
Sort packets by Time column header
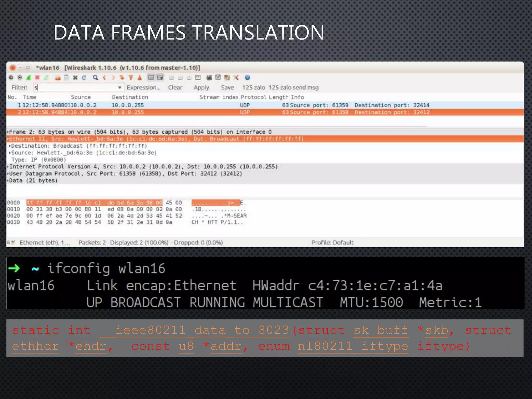tap(29, 97)
